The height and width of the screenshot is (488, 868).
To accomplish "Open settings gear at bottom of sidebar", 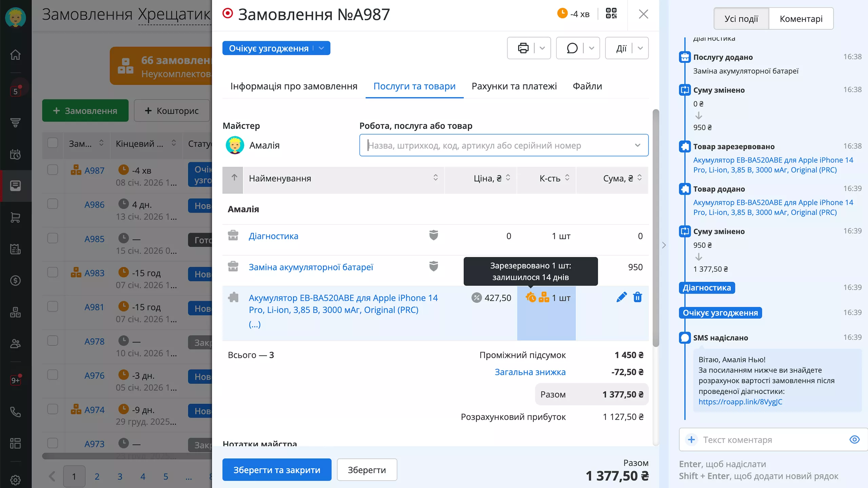I will [15, 480].
